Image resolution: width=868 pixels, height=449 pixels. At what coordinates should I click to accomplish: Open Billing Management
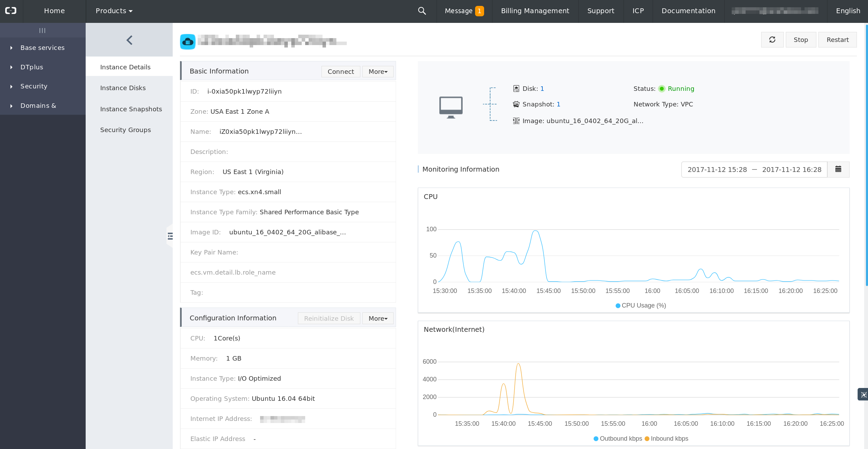pos(535,11)
